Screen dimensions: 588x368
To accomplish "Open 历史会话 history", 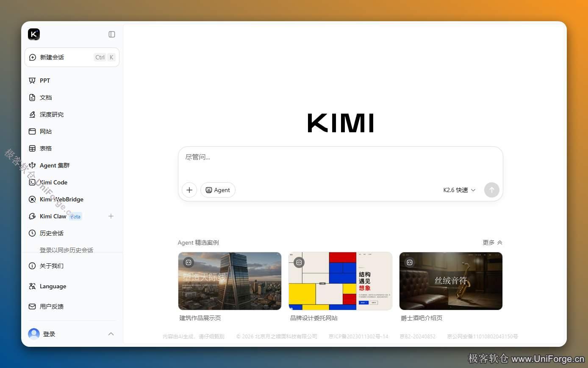I will [72, 233].
